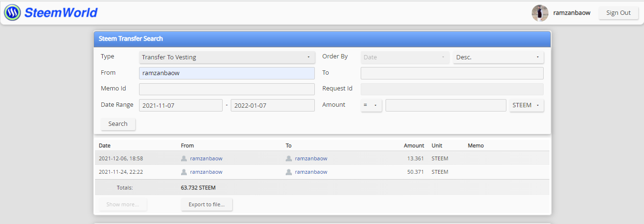Click the empty To input field
This screenshot has height=224, width=644.
point(452,73)
